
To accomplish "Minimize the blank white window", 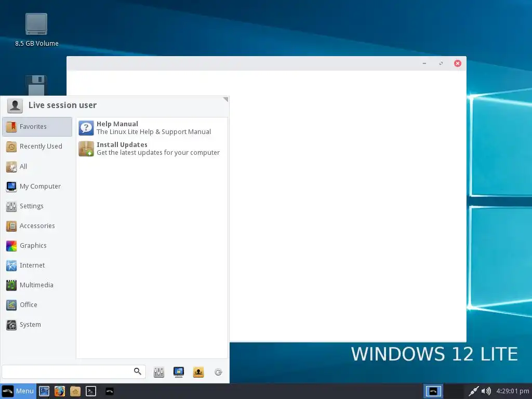I will [x=424, y=63].
